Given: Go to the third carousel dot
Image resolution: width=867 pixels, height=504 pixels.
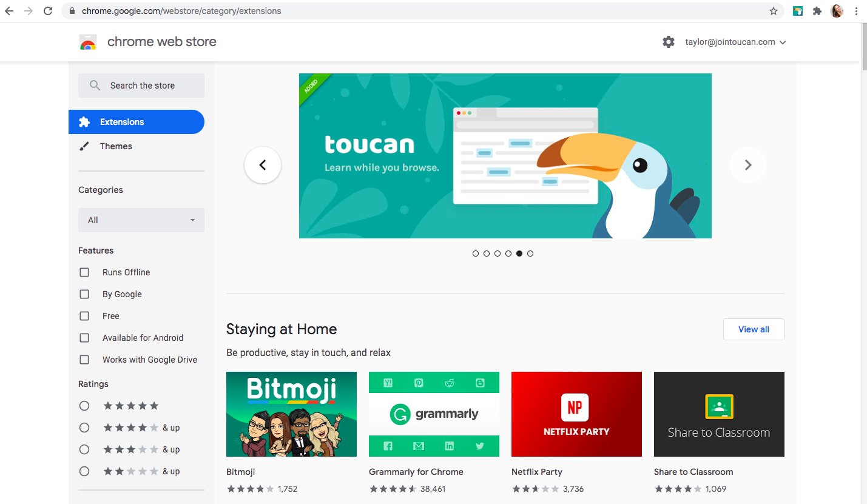Looking at the screenshot, I should pos(498,254).
